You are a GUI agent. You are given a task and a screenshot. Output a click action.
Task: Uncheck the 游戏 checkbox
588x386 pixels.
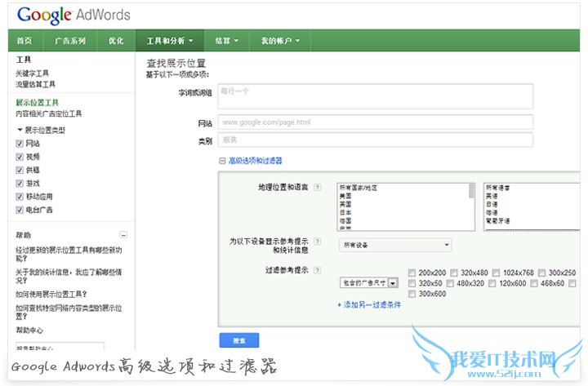pos(20,184)
